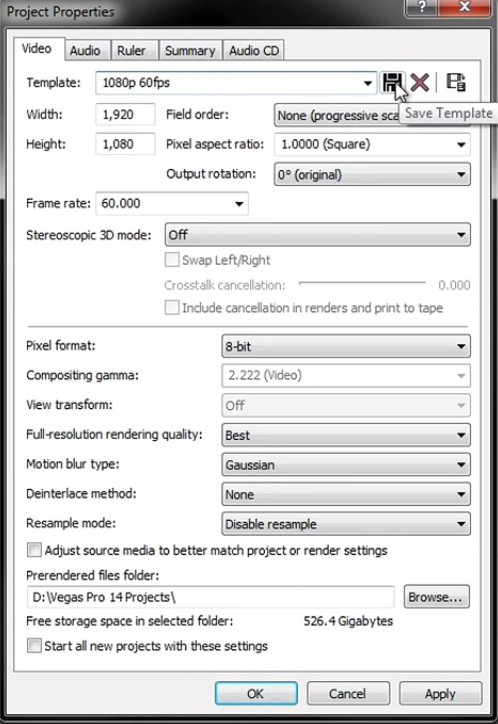Check Start all new projects with these settings

coord(34,646)
